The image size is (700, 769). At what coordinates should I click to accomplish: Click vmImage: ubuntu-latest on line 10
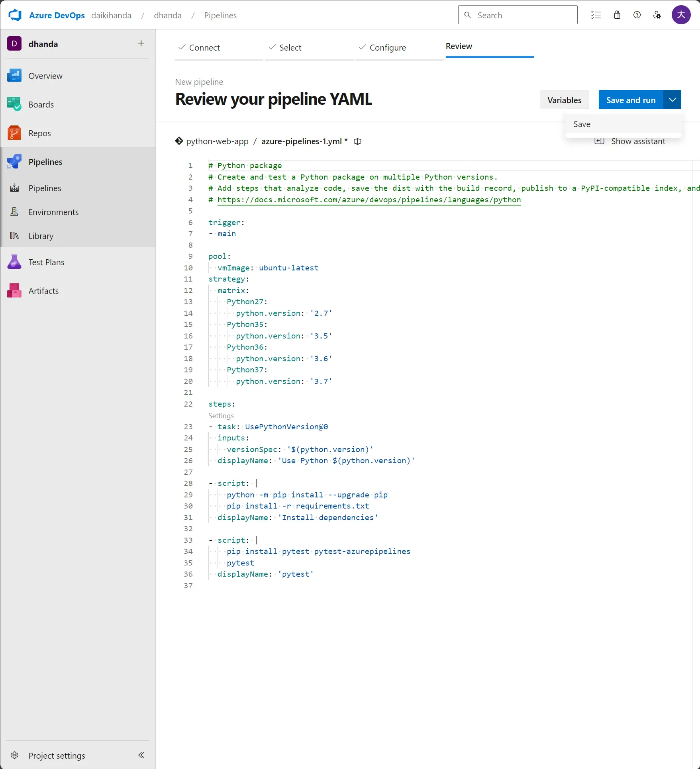click(268, 268)
